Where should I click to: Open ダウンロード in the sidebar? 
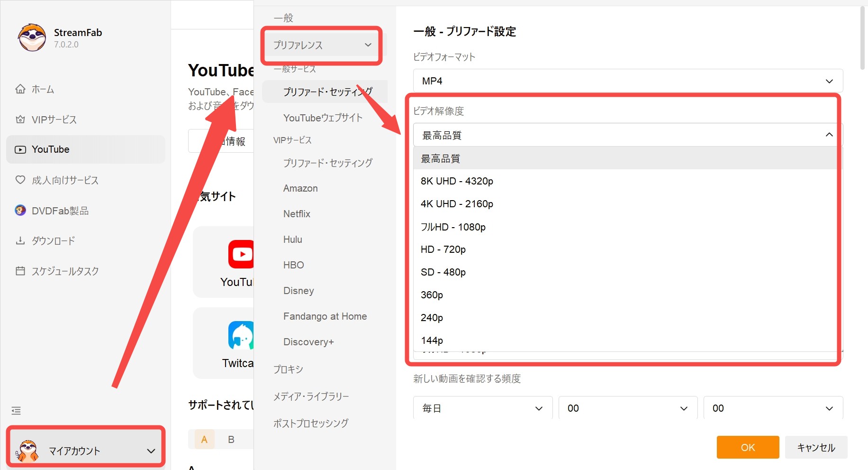[x=85, y=240]
